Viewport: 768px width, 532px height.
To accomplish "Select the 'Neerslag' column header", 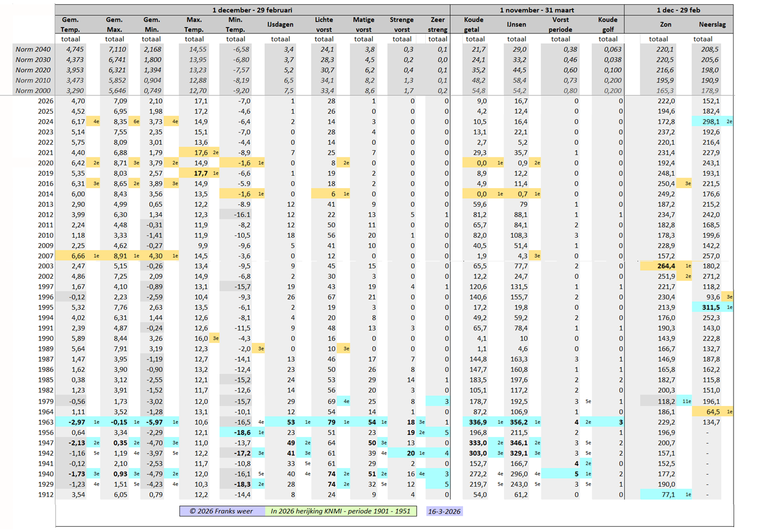I will click(712, 25).
